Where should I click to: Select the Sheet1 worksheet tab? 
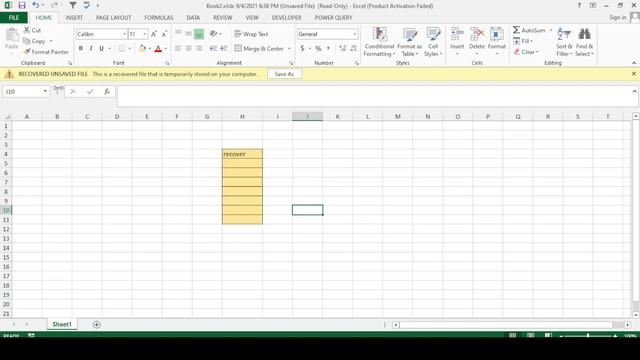click(x=62, y=324)
